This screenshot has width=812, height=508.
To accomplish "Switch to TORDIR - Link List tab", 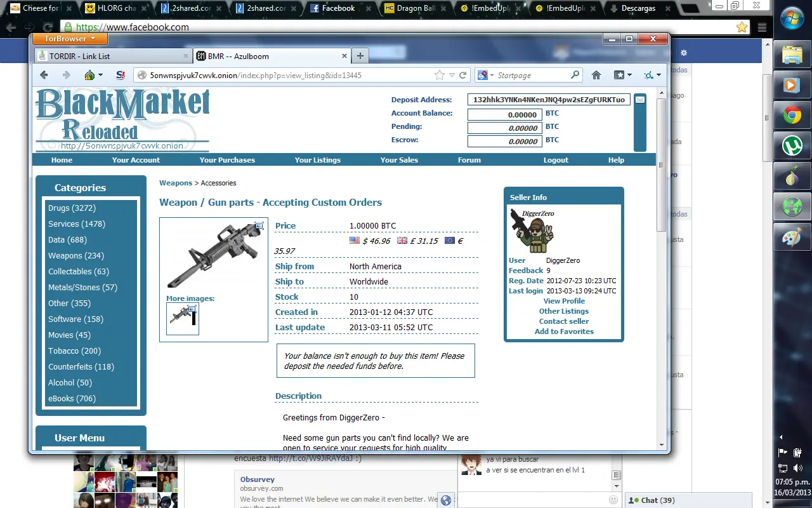I will coord(113,56).
